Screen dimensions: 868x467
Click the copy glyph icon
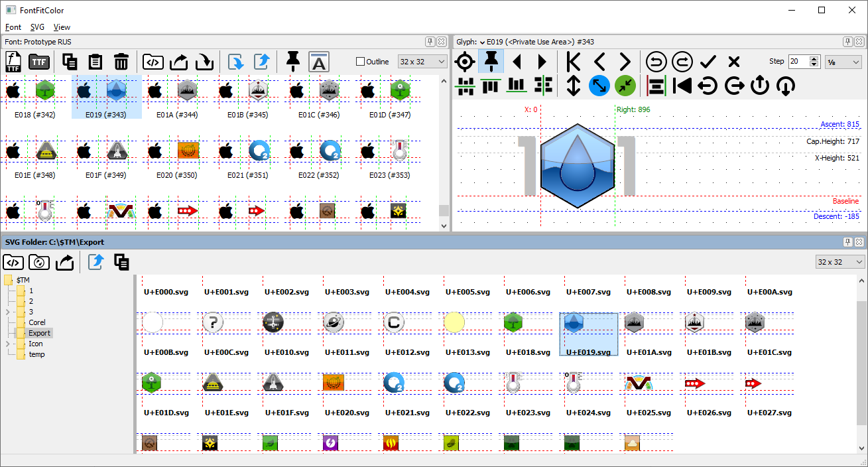click(x=70, y=62)
